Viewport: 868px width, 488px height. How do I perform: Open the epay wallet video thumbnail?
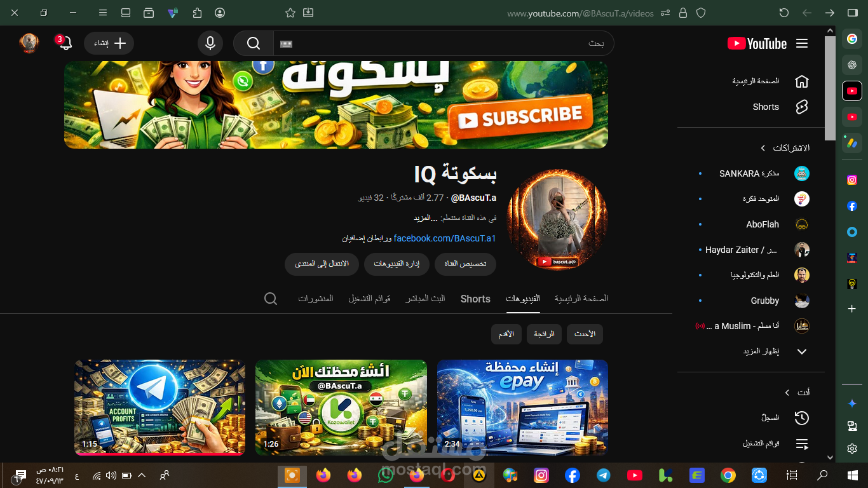click(522, 407)
